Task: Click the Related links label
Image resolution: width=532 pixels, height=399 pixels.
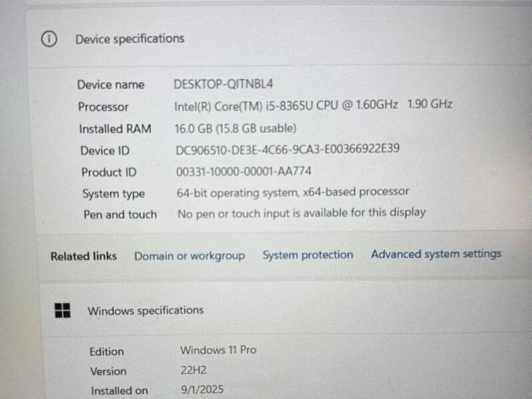Action: pos(84,256)
